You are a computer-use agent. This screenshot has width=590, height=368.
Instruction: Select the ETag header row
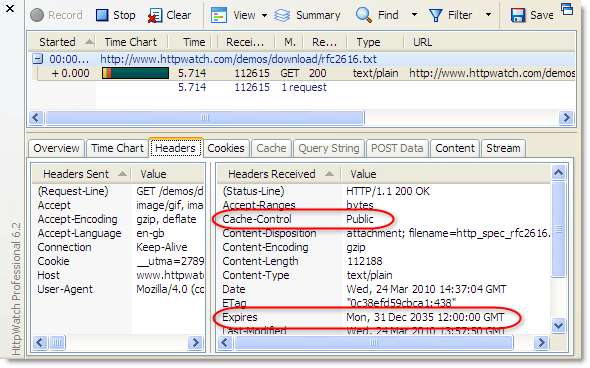(x=384, y=303)
